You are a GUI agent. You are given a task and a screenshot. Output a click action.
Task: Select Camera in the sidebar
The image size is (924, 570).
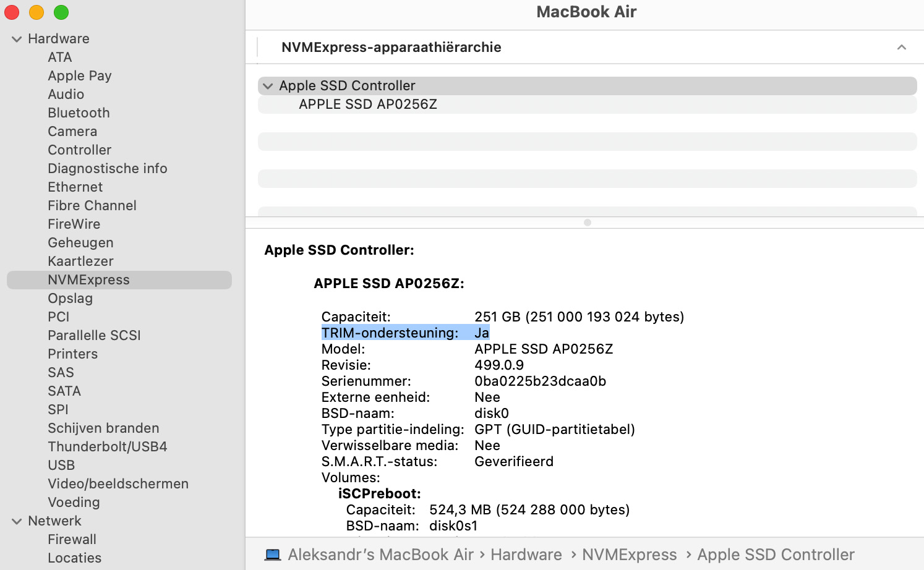(72, 131)
